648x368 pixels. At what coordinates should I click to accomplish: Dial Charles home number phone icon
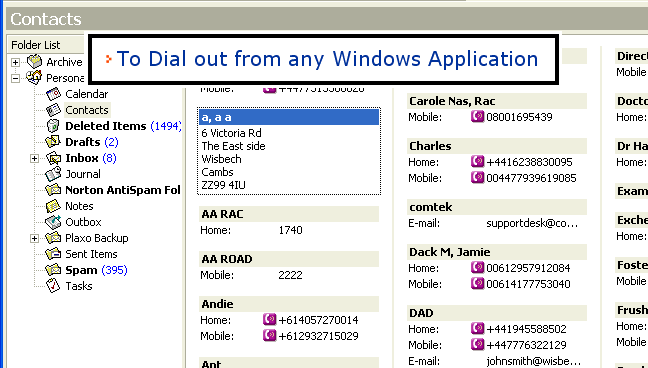click(477, 162)
